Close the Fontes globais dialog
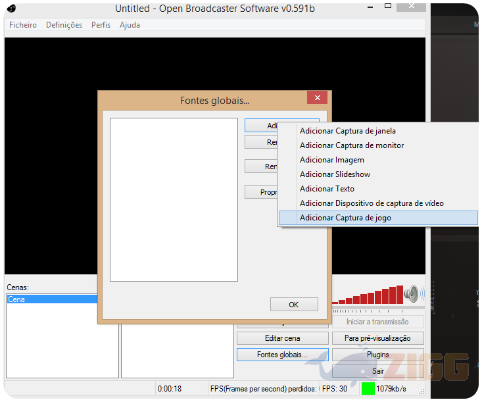 (x=317, y=98)
